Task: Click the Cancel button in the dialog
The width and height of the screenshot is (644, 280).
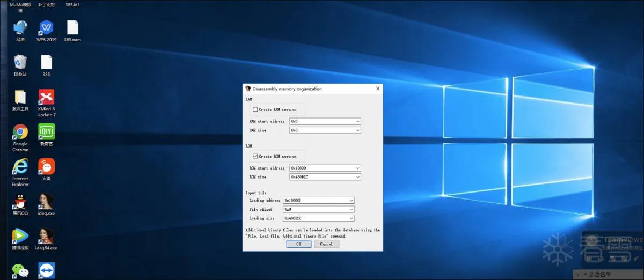Action: pos(327,244)
